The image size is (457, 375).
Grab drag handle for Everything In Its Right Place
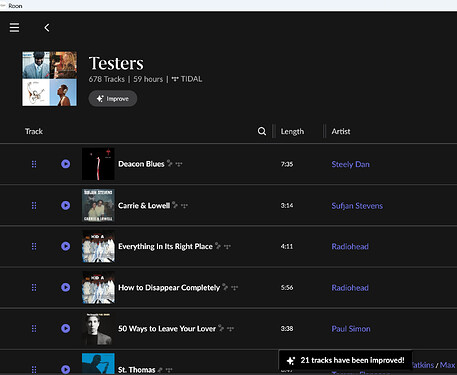(34, 246)
